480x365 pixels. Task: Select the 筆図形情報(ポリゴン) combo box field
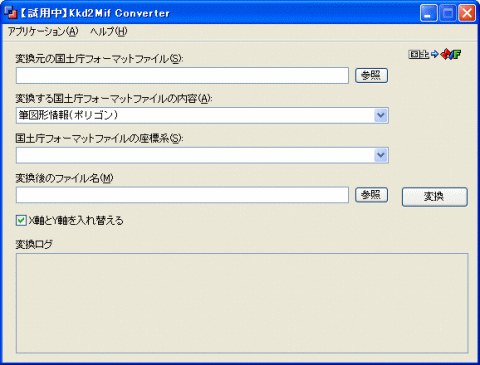(x=202, y=115)
